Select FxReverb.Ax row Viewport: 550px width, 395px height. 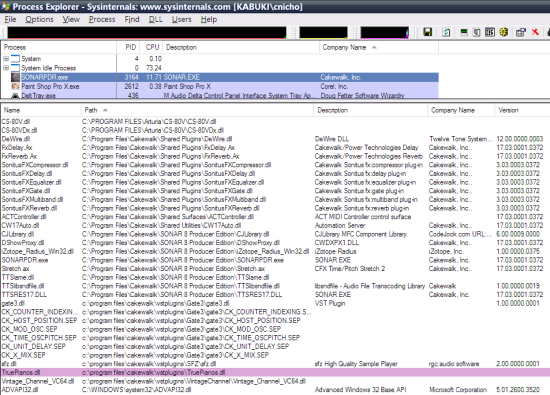275,156
